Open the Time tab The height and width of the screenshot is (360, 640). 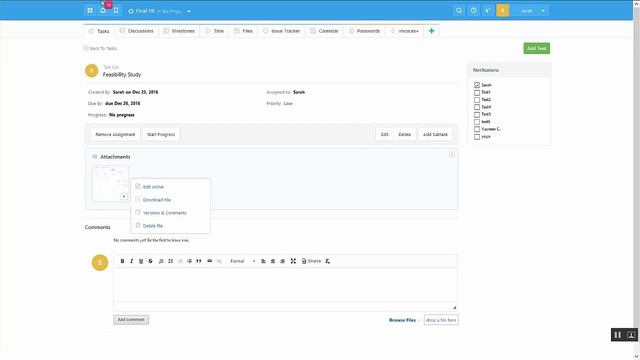(x=215, y=31)
